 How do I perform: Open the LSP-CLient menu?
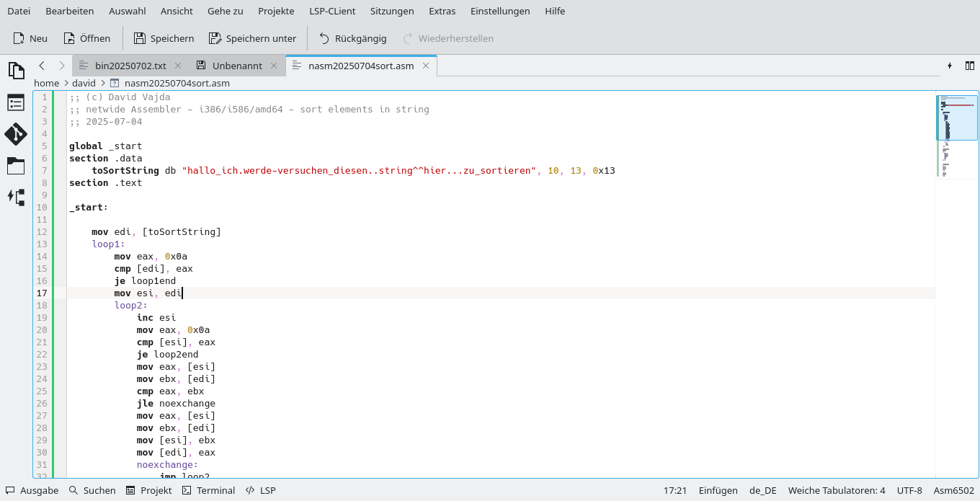332,11
